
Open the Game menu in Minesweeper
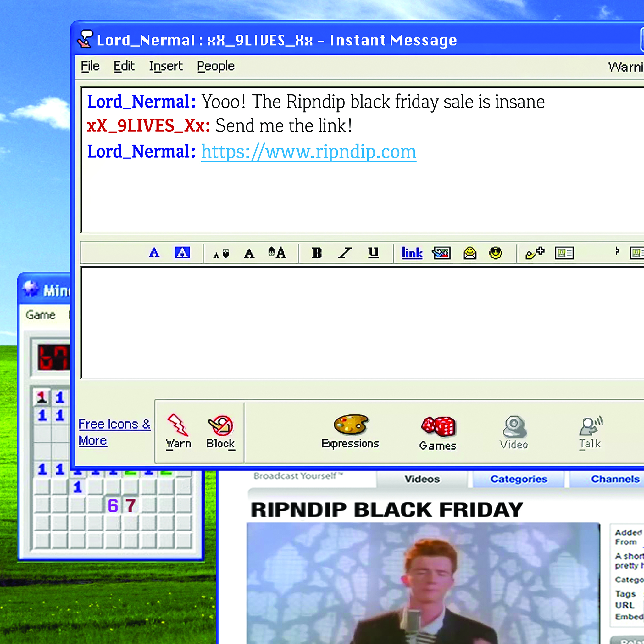40,315
